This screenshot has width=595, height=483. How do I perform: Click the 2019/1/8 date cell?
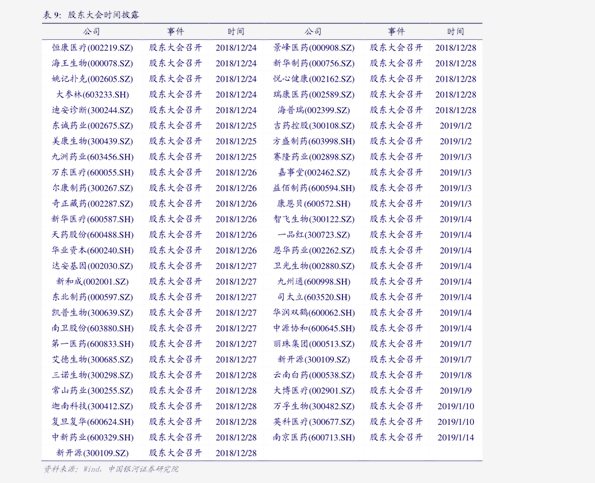(455, 375)
